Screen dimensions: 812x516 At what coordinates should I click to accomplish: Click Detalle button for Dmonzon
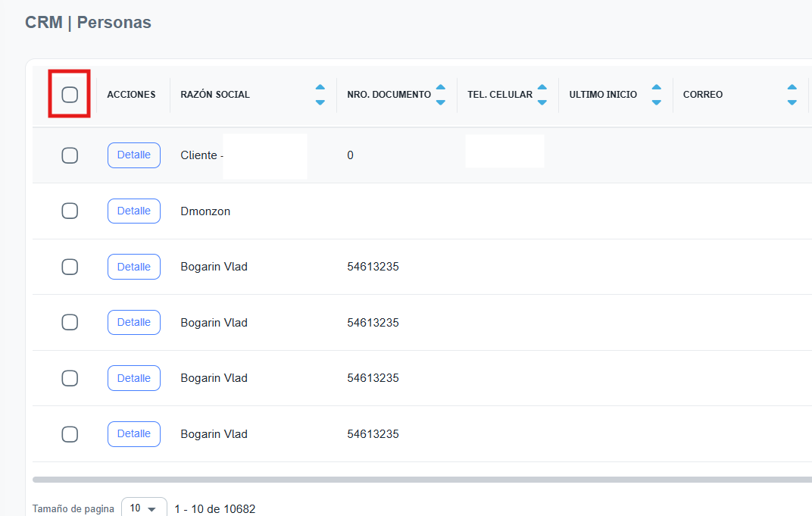[x=134, y=211]
